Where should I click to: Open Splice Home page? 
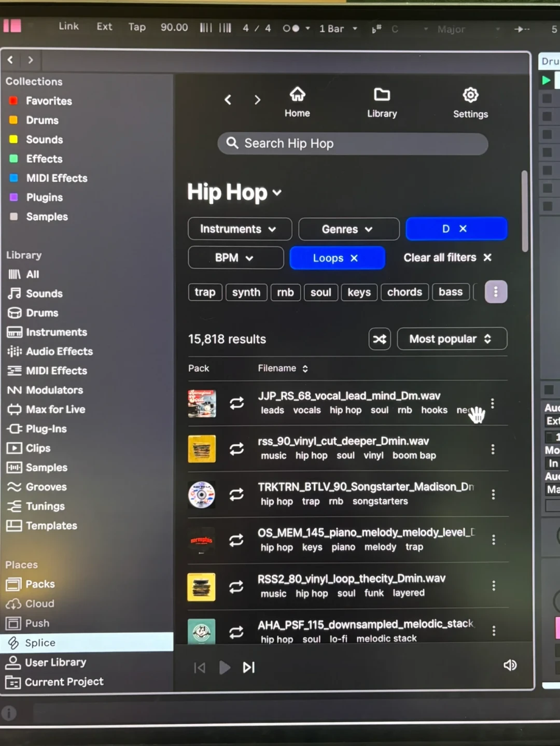click(x=297, y=102)
